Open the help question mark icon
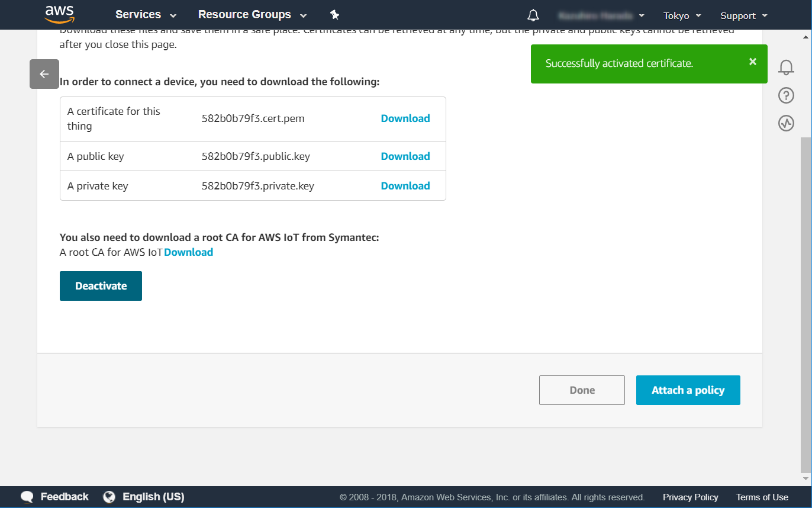 pos(786,95)
